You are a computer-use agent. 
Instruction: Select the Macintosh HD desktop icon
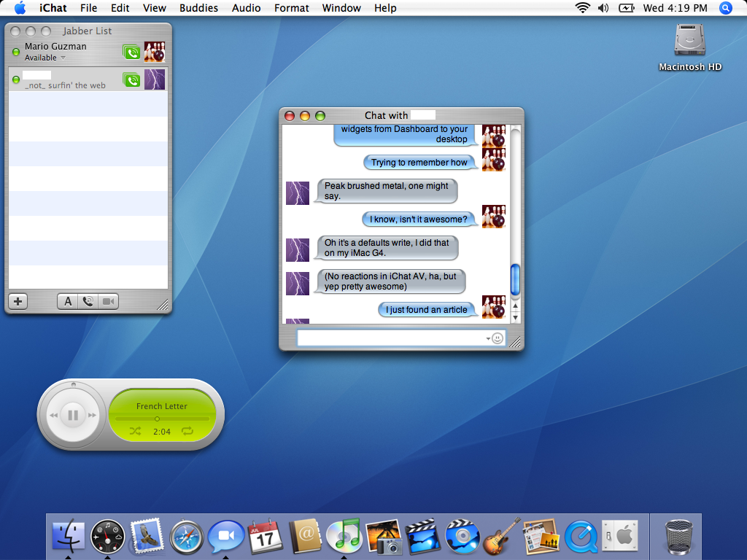(690, 47)
